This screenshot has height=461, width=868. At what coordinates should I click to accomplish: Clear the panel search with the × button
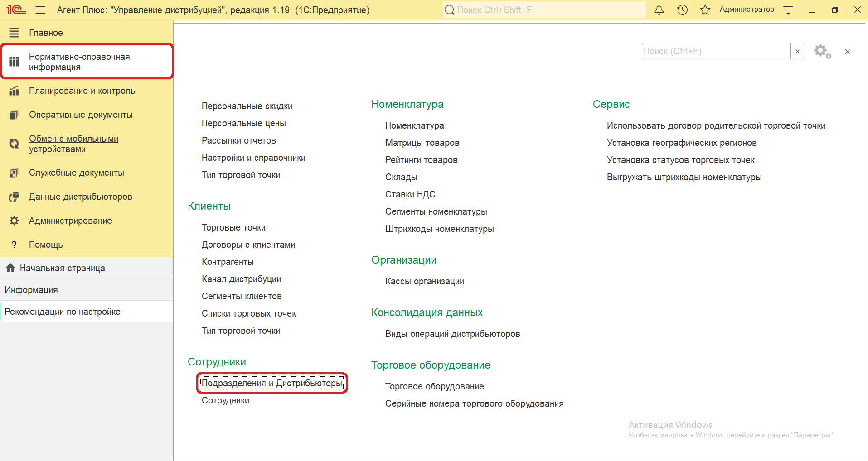click(798, 52)
